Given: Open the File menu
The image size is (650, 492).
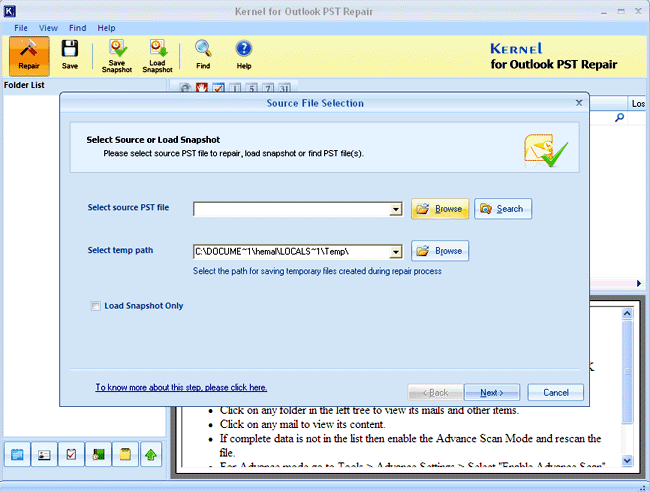Looking at the screenshot, I should point(21,28).
